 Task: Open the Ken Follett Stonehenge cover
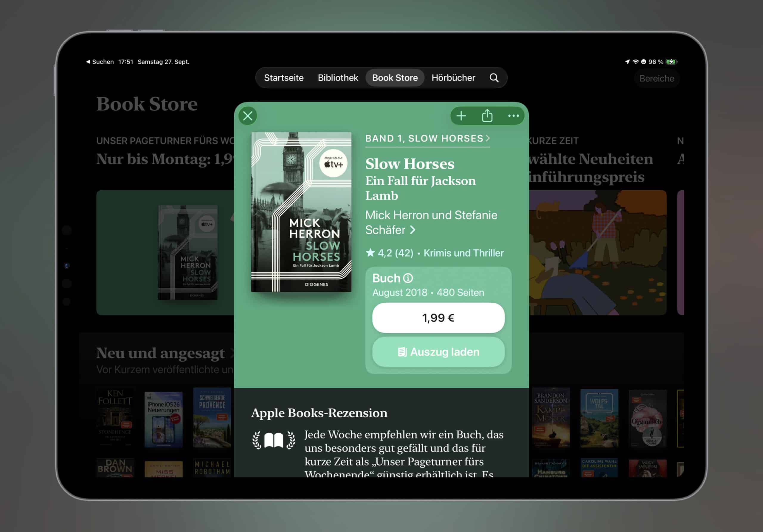(115, 417)
